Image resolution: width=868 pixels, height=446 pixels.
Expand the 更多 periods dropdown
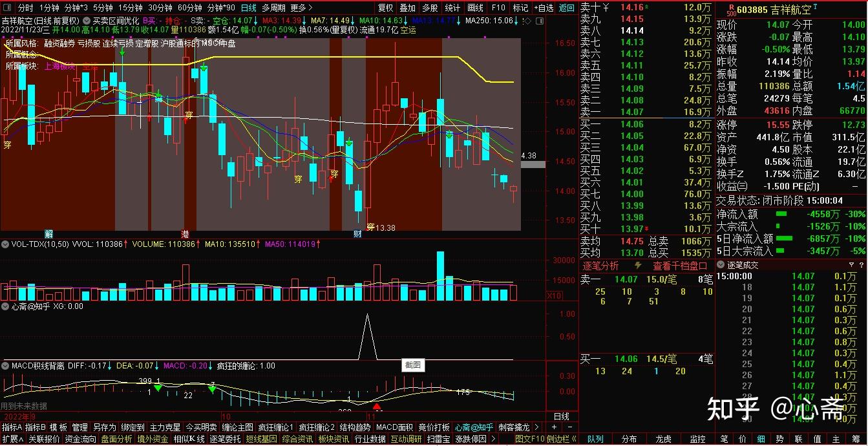[x=301, y=8]
